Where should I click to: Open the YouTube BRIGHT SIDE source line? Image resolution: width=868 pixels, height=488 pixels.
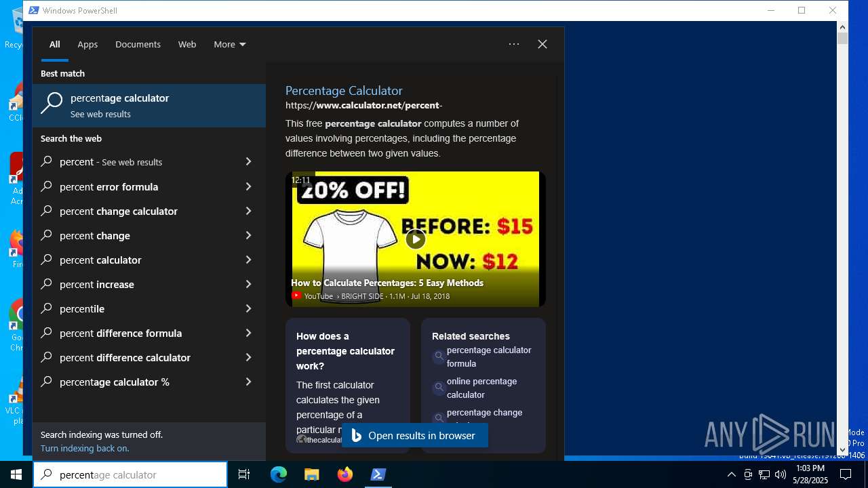[370, 296]
